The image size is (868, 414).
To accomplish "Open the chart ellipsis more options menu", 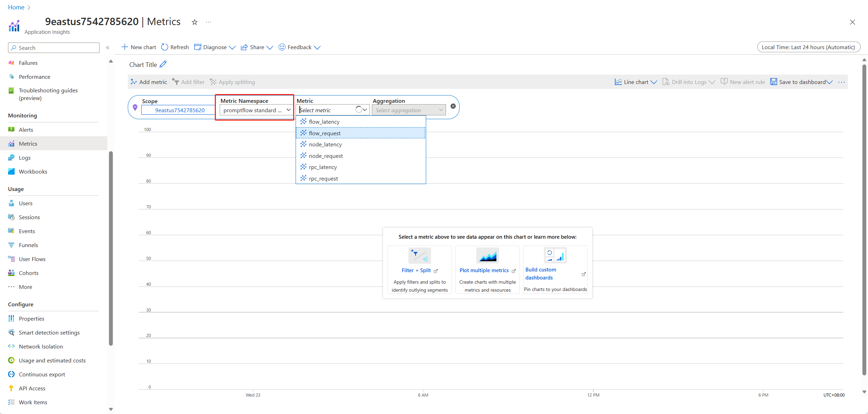I will point(842,82).
